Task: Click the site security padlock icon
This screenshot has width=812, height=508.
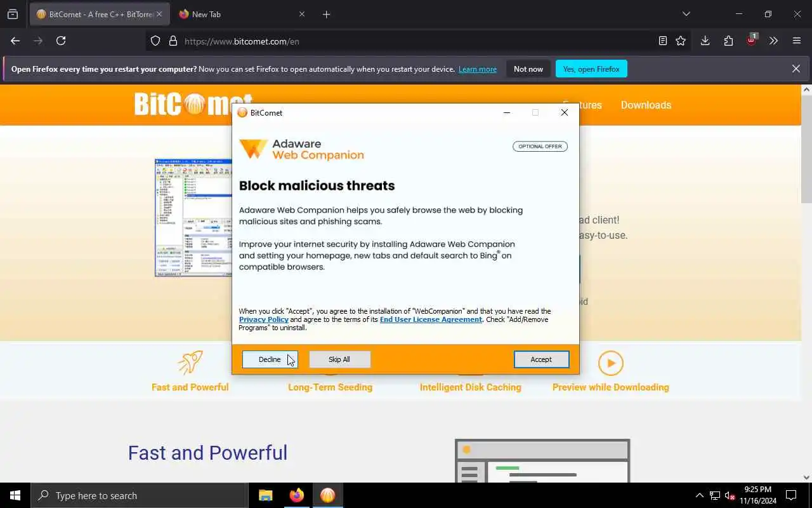Action: (x=173, y=41)
